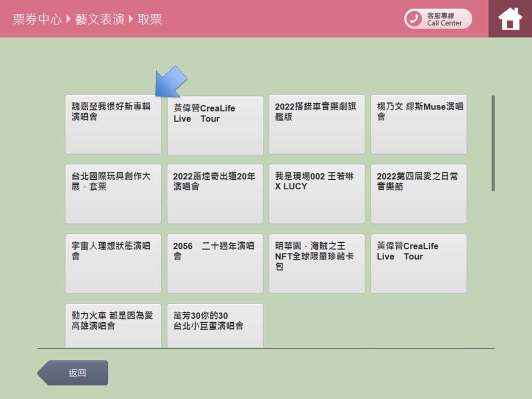Choose 2022第四屆愛之日常音樂節
This screenshot has height=399, width=532.
(x=419, y=194)
